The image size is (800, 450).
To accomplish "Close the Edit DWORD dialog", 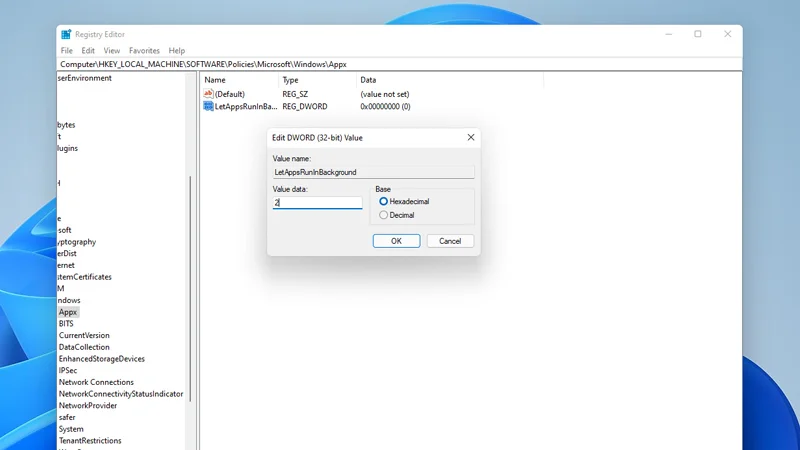I will 470,137.
